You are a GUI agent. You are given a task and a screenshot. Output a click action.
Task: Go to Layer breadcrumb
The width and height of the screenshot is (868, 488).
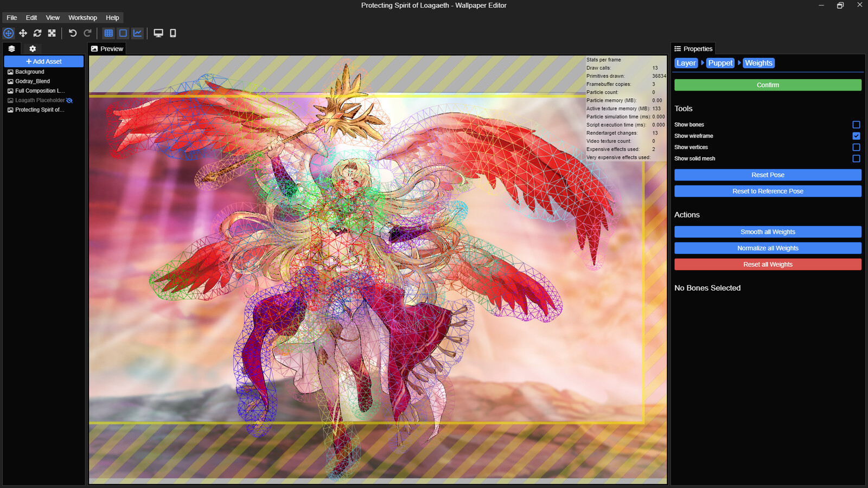(686, 63)
